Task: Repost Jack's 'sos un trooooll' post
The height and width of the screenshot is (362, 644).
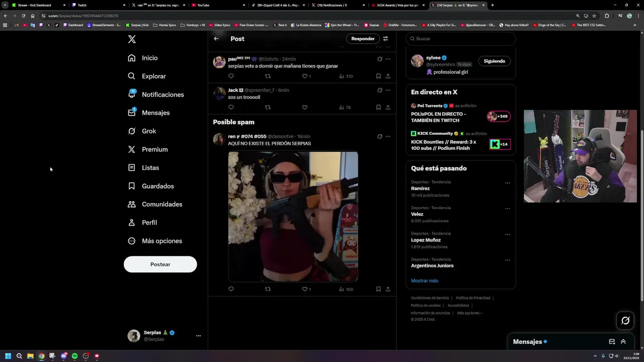Action: click(268, 107)
